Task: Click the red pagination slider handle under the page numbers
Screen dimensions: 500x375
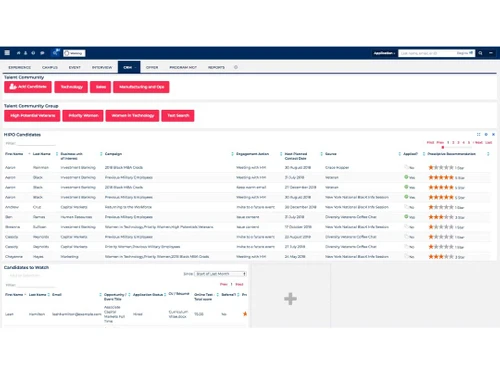Action: [x=443, y=147]
